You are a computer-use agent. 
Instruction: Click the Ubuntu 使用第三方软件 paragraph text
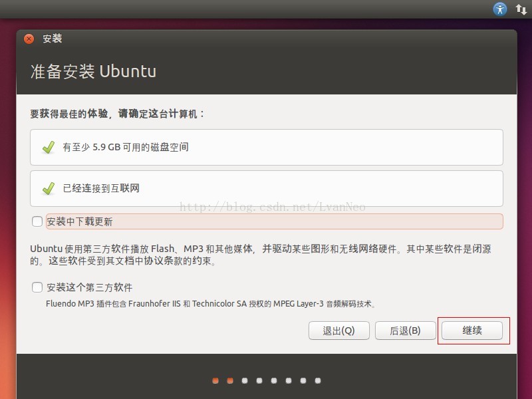[x=261, y=255]
